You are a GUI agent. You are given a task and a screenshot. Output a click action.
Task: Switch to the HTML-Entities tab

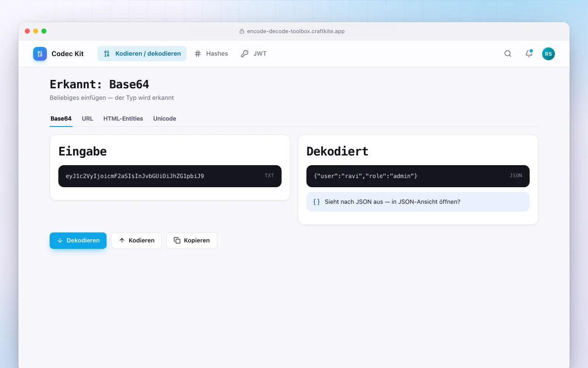click(x=123, y=119)
